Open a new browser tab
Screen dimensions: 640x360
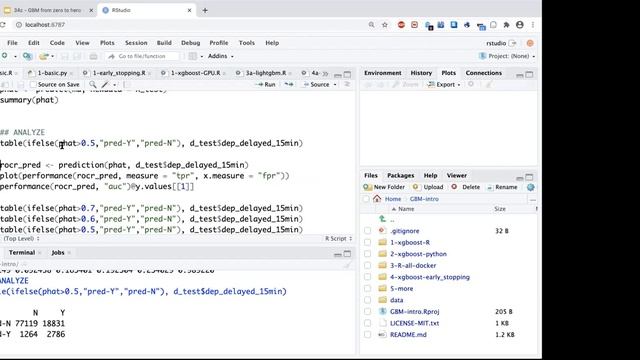point(205,10)
